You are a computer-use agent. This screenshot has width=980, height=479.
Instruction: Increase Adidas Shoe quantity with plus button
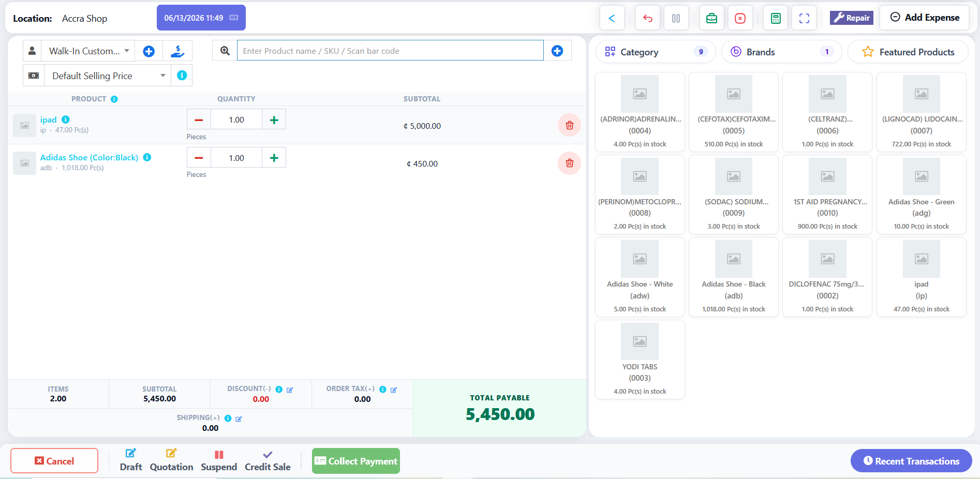(x=274, y=158)
